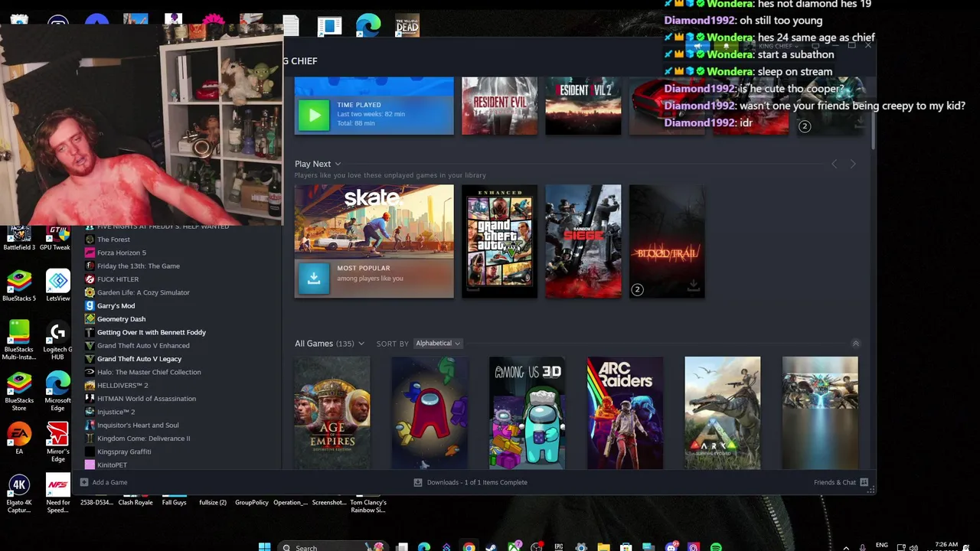This screenshot has width=980, height=551.
Task: Open Battlefield 3 desktop shortcut
Action: 19,238
